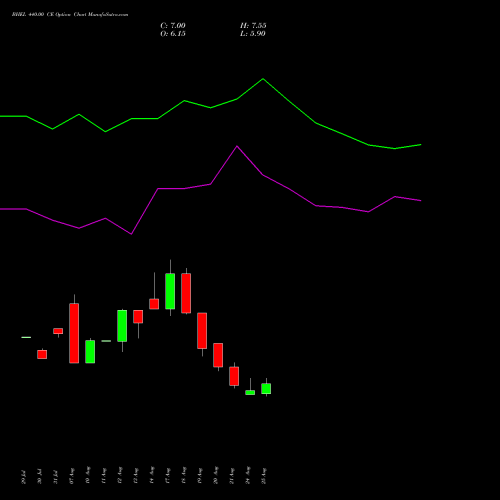Viewport: 500px width, 500px height.
Task: Select the small red candle above 14 Aug
Action: 154,304
